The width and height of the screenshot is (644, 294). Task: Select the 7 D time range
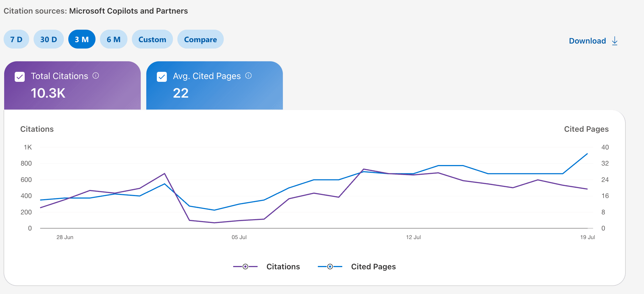pyautogui.click(x=16, y=39)
